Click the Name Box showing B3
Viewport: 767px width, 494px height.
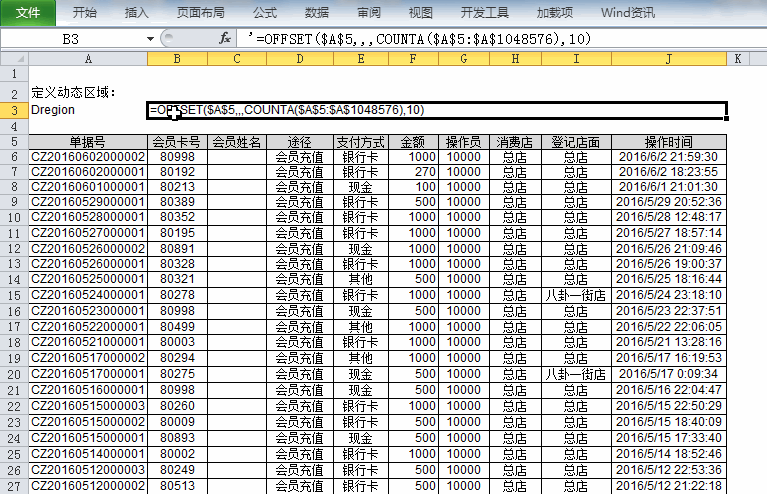tap(71, 39)
